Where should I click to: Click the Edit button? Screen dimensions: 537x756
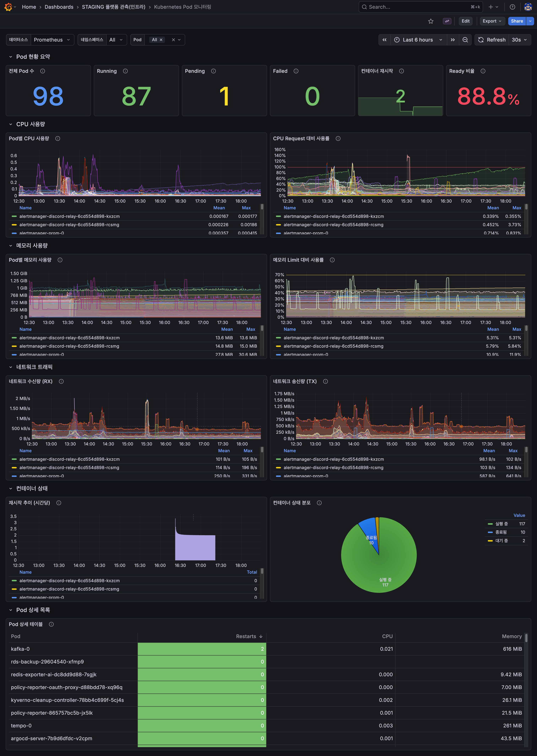(465, 21)
